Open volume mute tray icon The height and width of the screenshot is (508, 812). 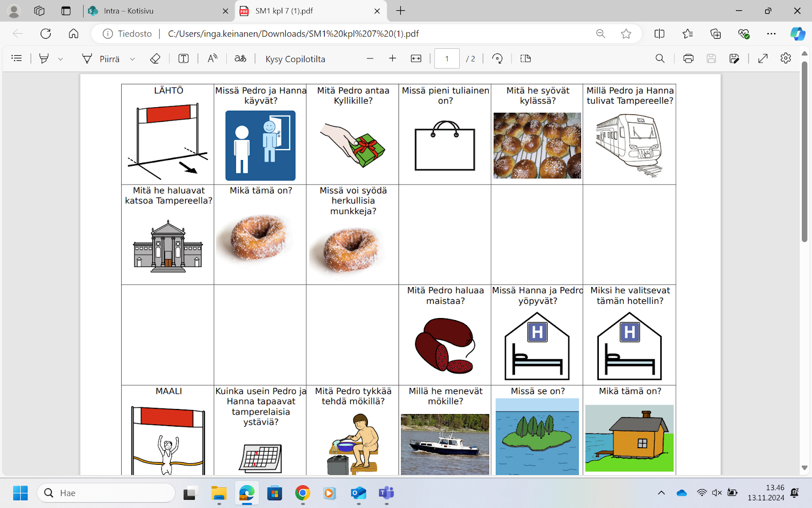coord(717,493)
